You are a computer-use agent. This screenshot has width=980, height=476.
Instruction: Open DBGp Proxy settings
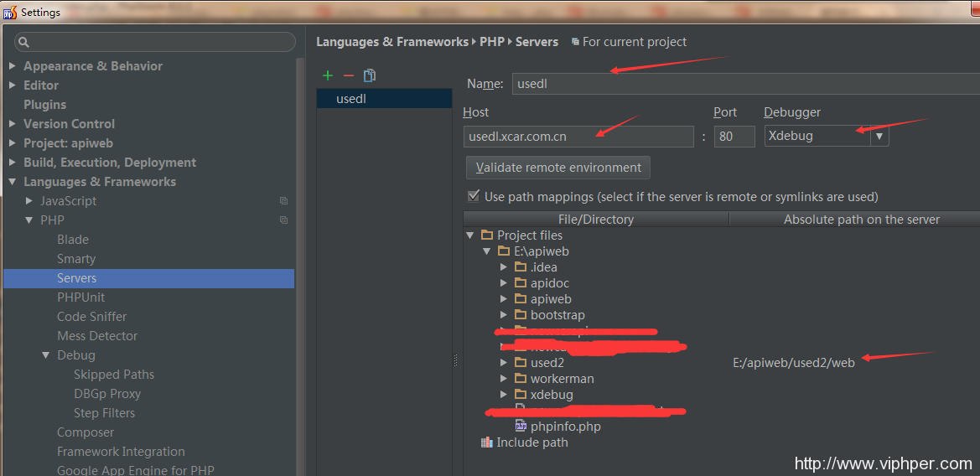106,394
